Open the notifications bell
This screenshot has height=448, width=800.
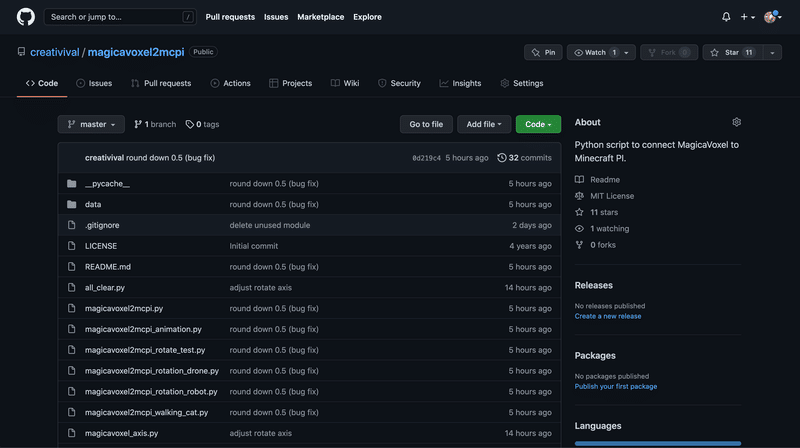(726, 17)
